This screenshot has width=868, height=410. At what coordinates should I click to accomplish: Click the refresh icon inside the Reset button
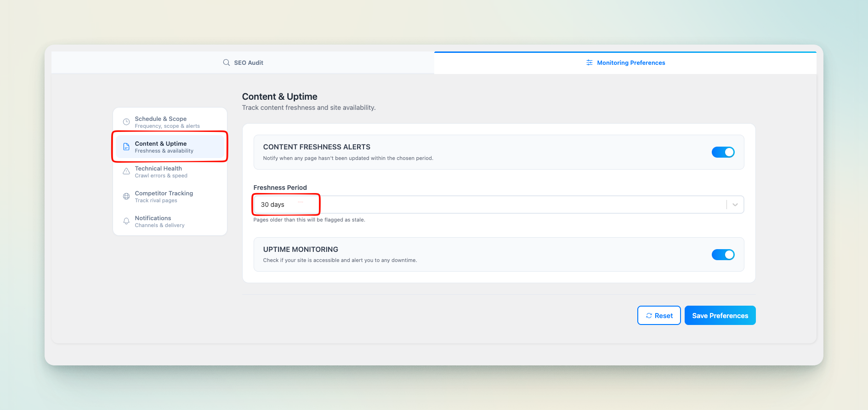tap(649, 316)
